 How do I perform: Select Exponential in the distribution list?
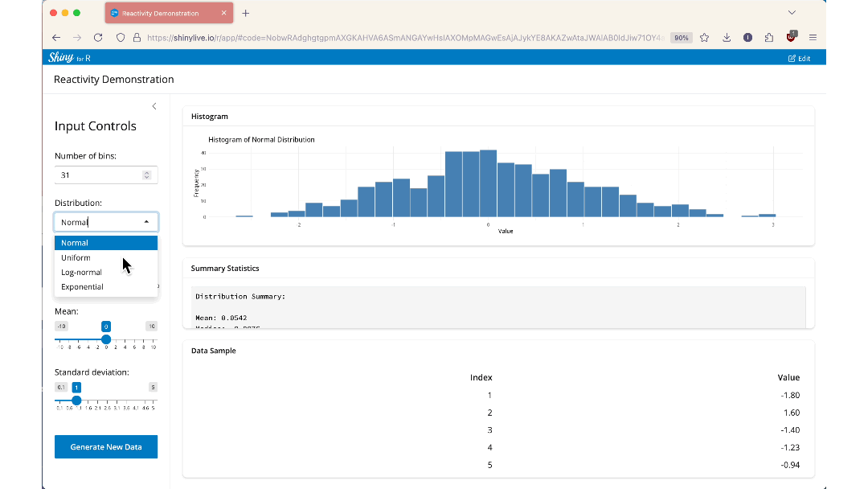coord(82,286)
